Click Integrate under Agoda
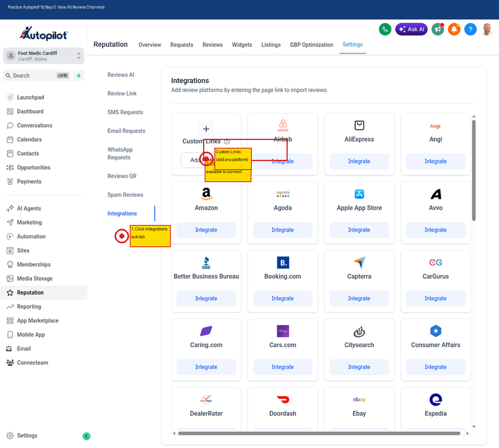This screenshot has height=448, width=499. pos(283,230)
